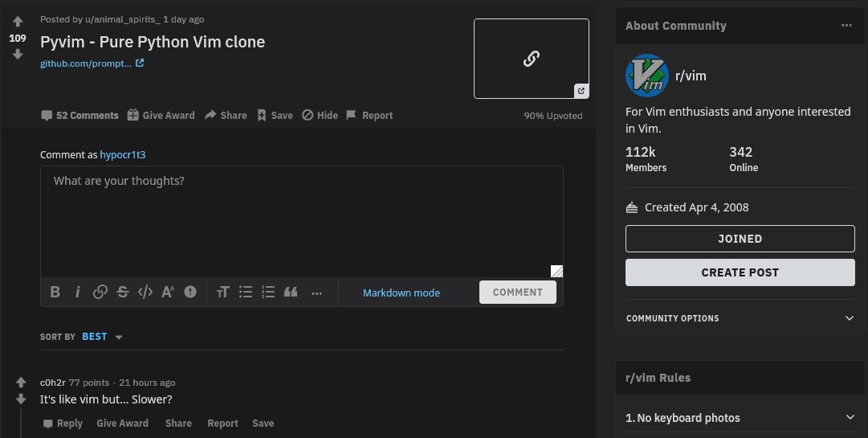This screenshot has height=438, width=868.
Task: Expand Community Options section
Action: click(x=740, y=317)
